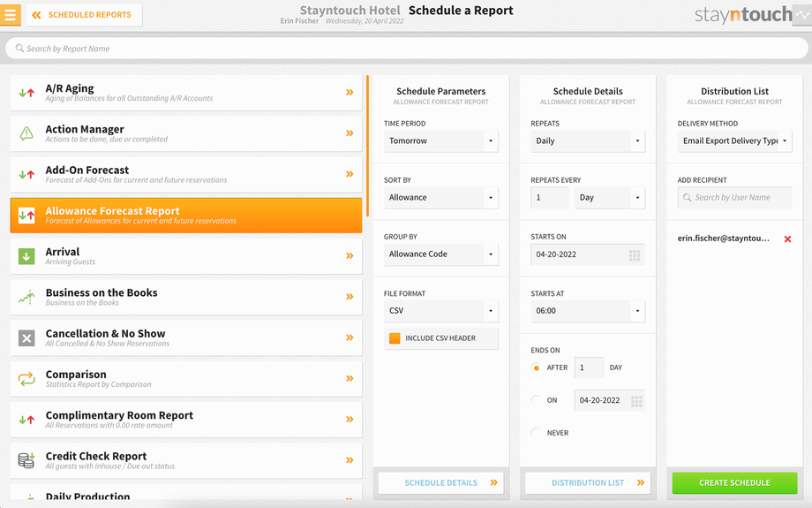Select the Allowance Forecast Report row

point(186,215)
